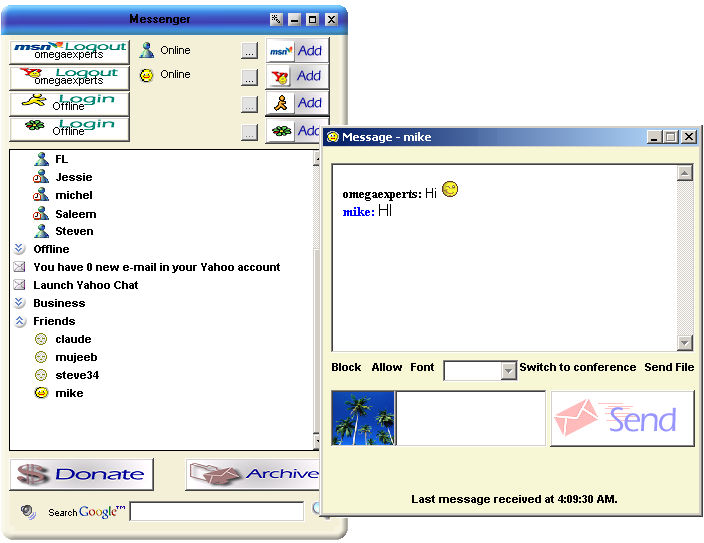Viewport: 704px width, 543px height.
Task: Select contact FL in the list
Action: 62,159
